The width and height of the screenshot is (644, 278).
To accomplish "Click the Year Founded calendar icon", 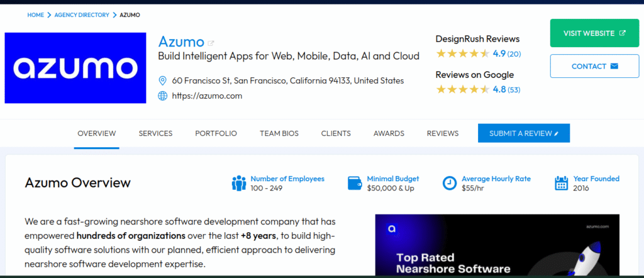I will [562, 183].
